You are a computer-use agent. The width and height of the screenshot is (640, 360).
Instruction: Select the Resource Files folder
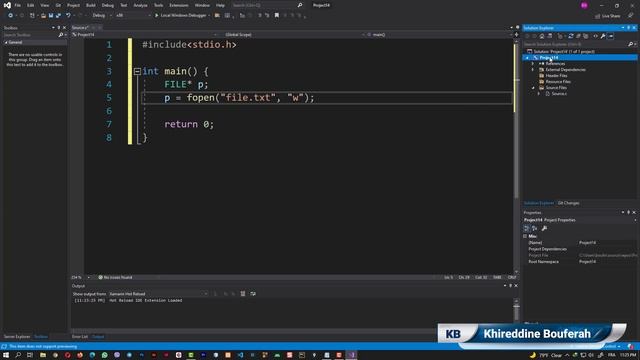click(558, 82)
